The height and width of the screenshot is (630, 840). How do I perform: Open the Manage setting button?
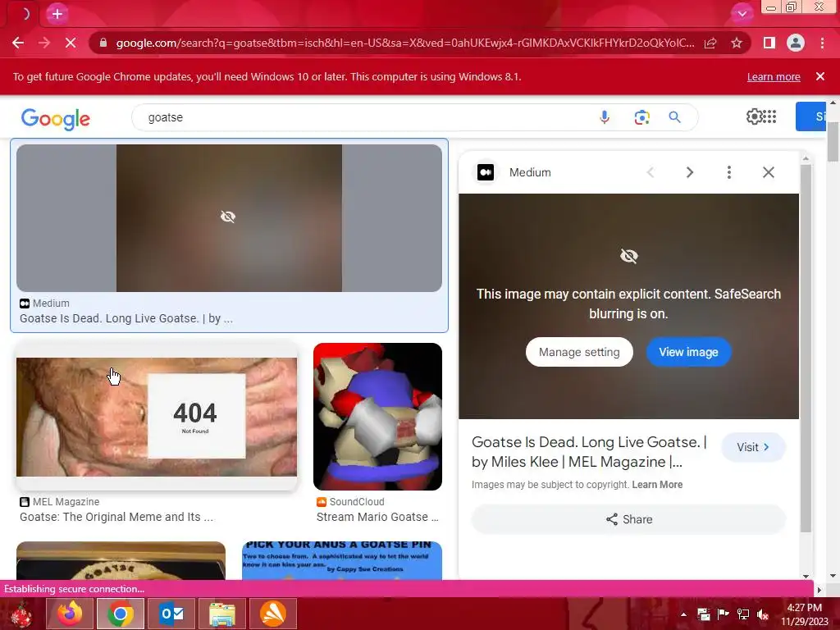pos(579,352)
